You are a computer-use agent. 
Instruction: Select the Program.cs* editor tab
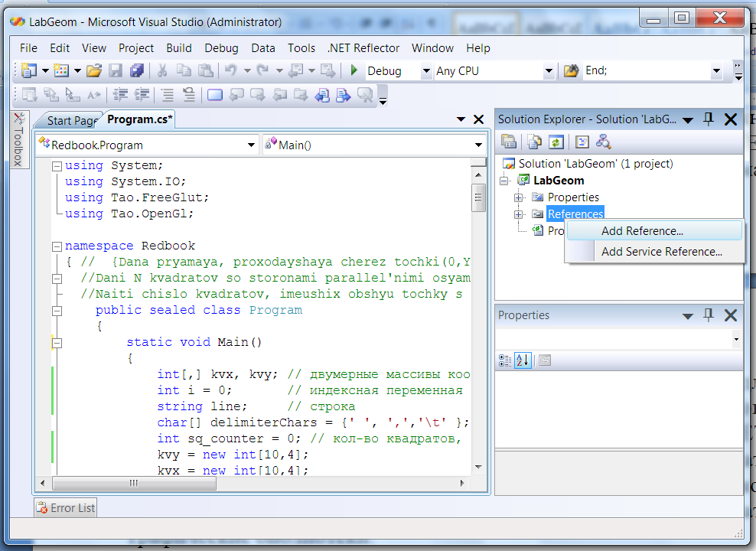(139, 119)
